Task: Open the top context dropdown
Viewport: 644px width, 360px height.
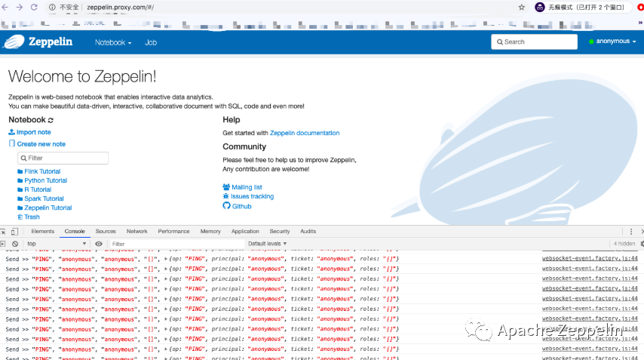Action: (57, 244)
